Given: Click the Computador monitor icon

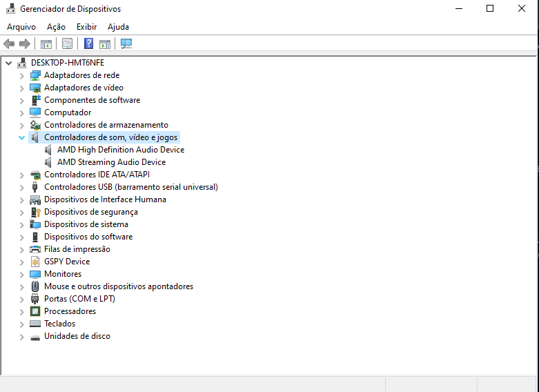Looking at the screenshot, I should tap(35, 112).
